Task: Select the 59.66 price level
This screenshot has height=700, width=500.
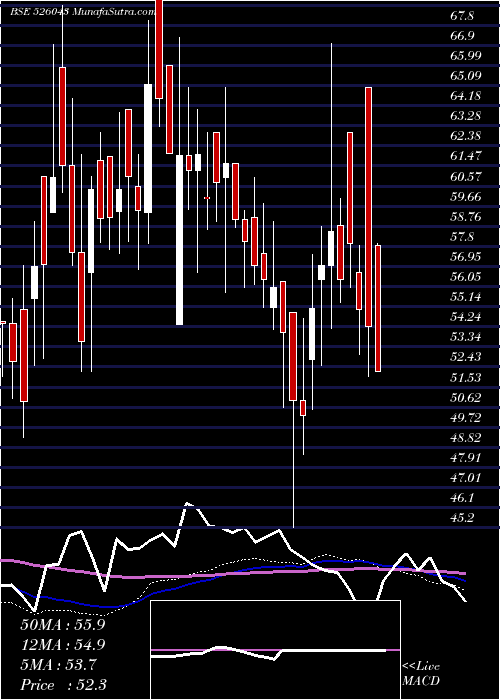Action: click(x=466, y=196)
